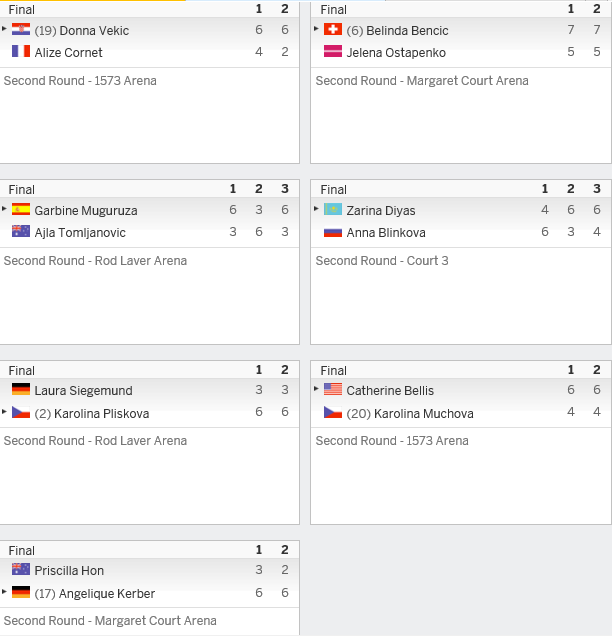Image resolution: width=612 pixels, height=636 pixels.
Task: Open Karolina Pliskova player page
Action: [x=101, y=413]
